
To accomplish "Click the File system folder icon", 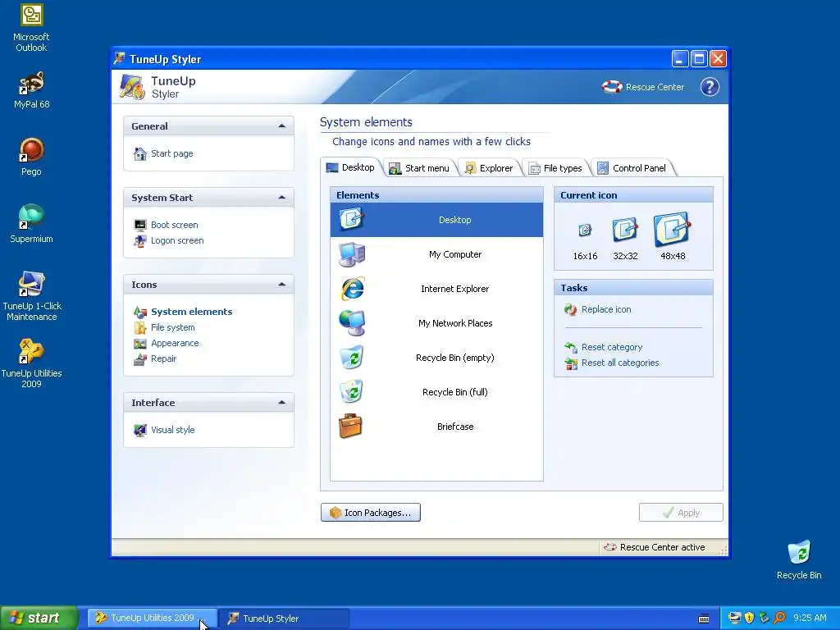I will [139, 327].
